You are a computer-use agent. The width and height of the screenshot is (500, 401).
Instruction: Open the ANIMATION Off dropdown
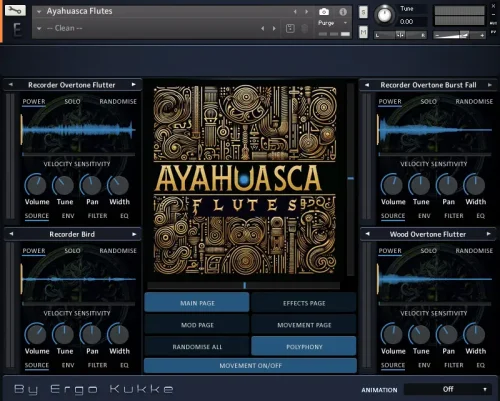448,389
